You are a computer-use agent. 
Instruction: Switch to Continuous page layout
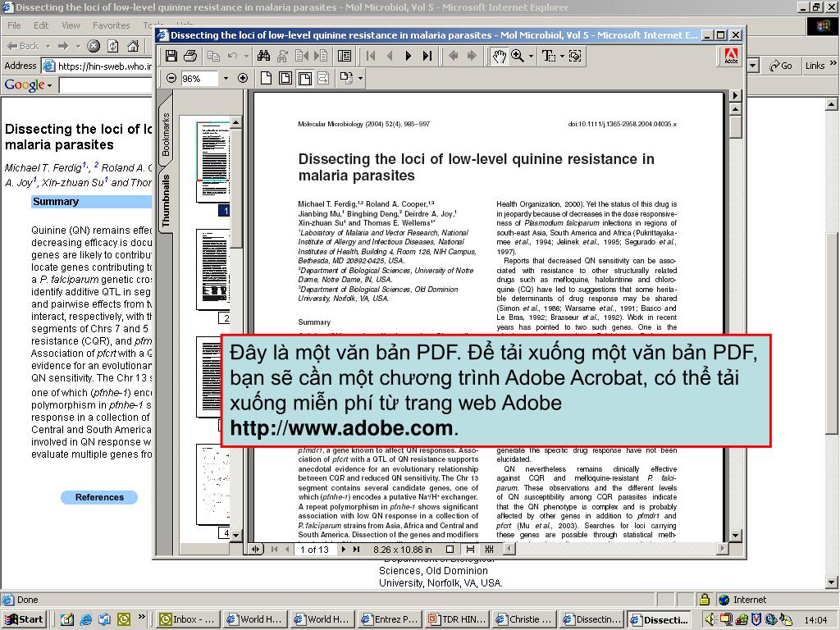[470, 549]
